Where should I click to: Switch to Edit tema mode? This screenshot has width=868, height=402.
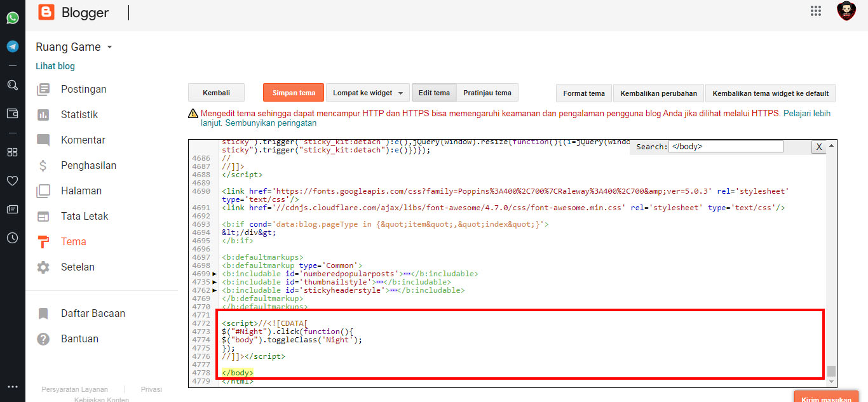tap(434, 93)
